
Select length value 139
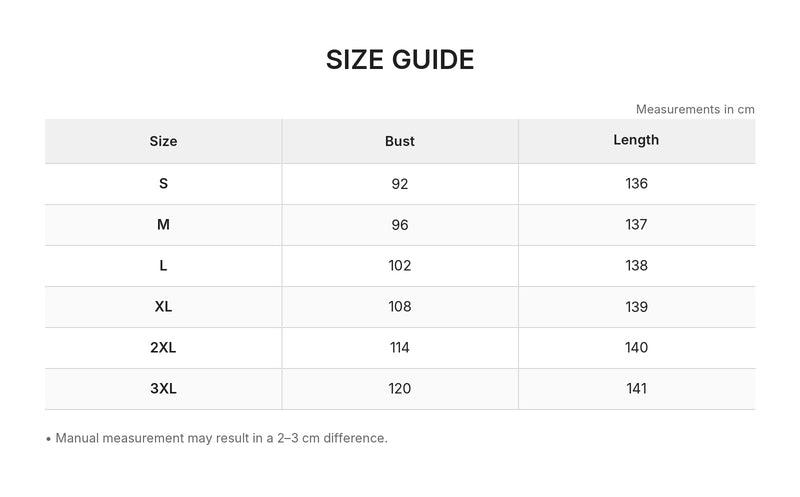(636, 307)
